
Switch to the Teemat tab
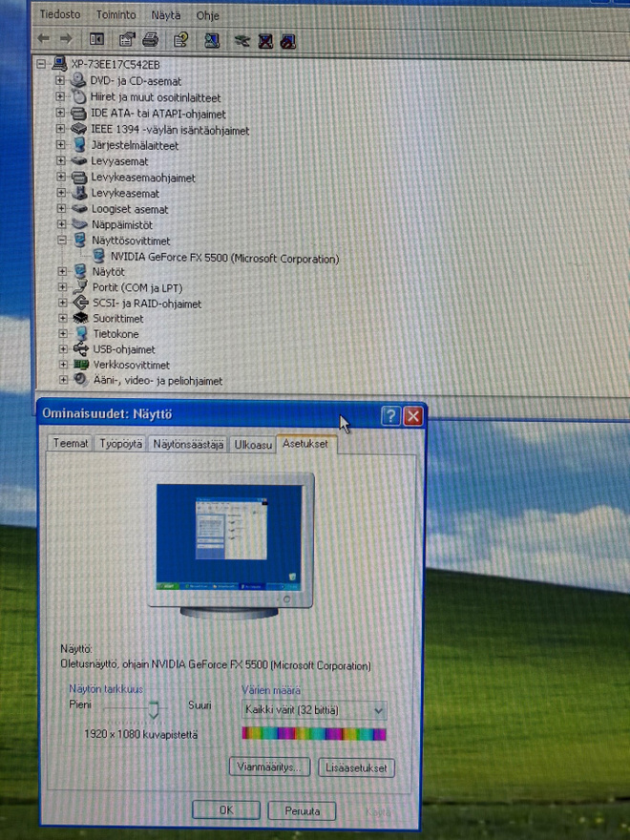(71, 444)
